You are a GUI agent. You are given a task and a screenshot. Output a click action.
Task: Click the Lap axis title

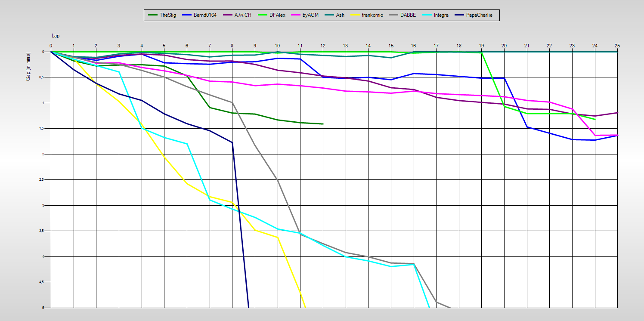click(x=56, y=36)
